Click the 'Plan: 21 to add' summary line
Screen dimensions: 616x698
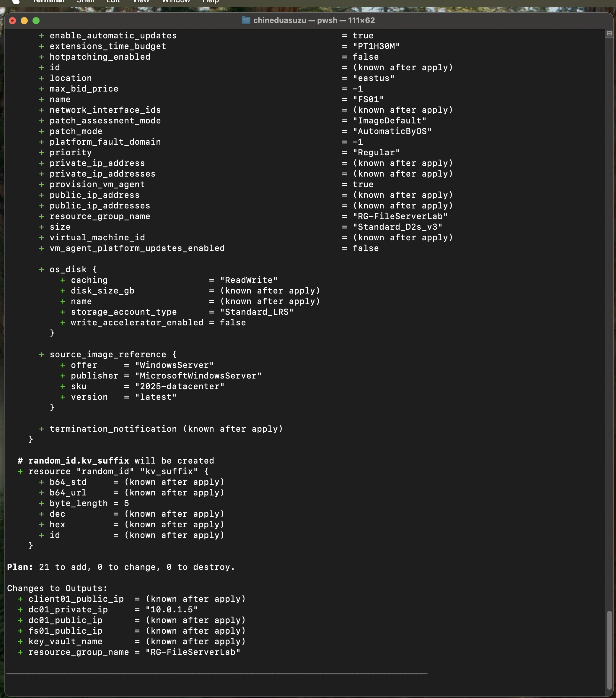(121, 567)
